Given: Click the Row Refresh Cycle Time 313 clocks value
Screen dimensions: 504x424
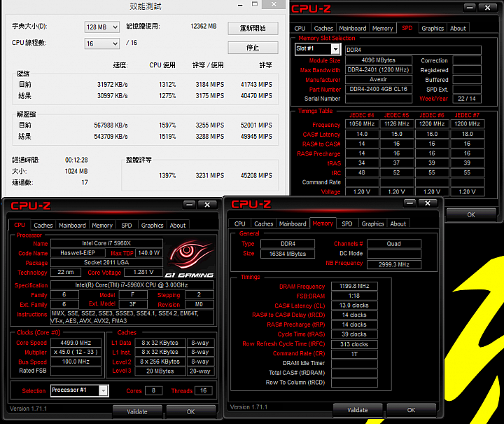Looking at the screenshot, I should (354, 344).
